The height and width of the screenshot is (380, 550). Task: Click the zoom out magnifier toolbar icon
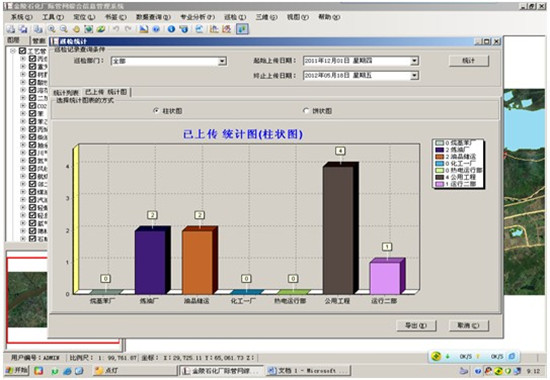coord(63,29)
